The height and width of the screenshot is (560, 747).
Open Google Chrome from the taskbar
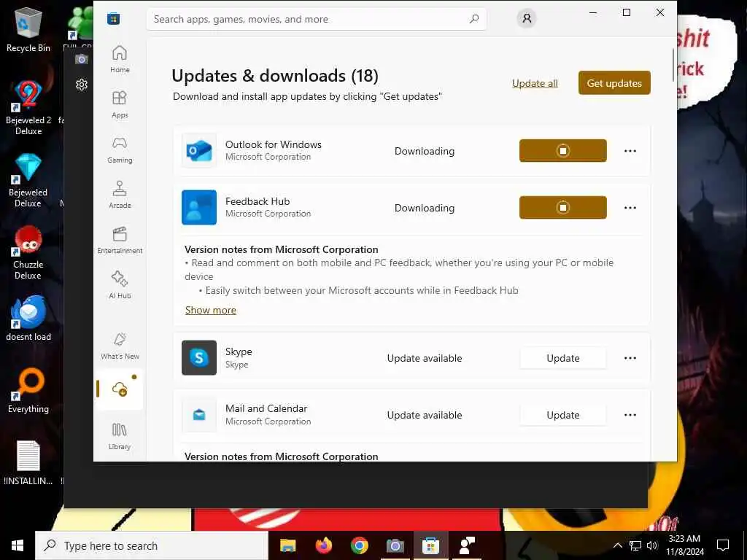[x=359, y=545]
